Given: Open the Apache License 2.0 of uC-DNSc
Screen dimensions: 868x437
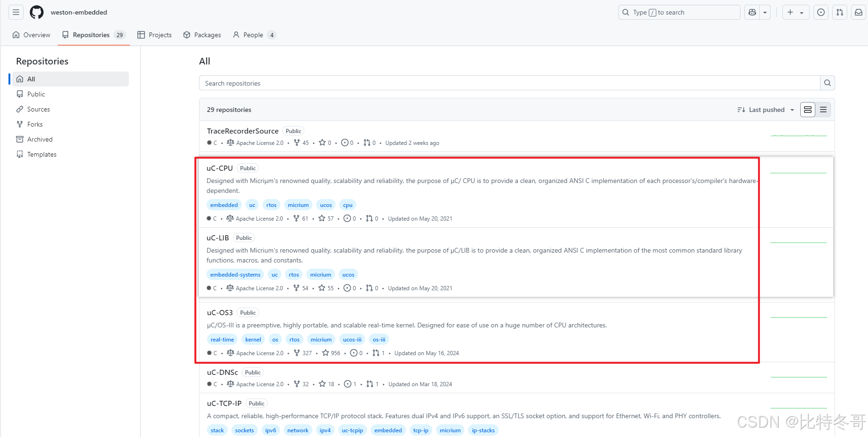Looking at the screenshot, I should pos(255,384).
